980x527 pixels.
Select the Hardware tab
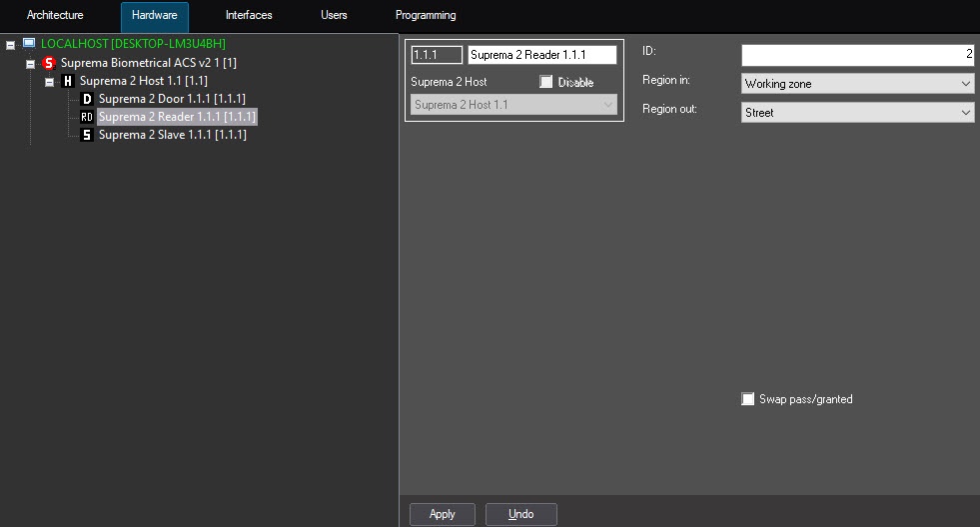tap(155, 16)
